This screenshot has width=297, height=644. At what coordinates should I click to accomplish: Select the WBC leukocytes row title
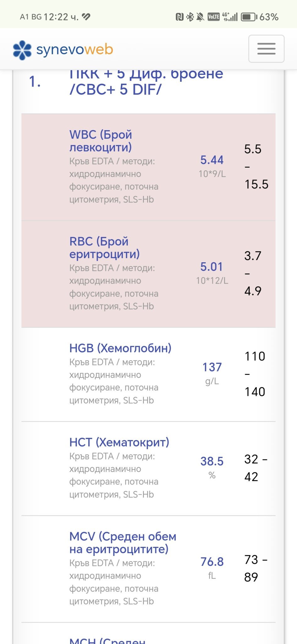(101, 141)
